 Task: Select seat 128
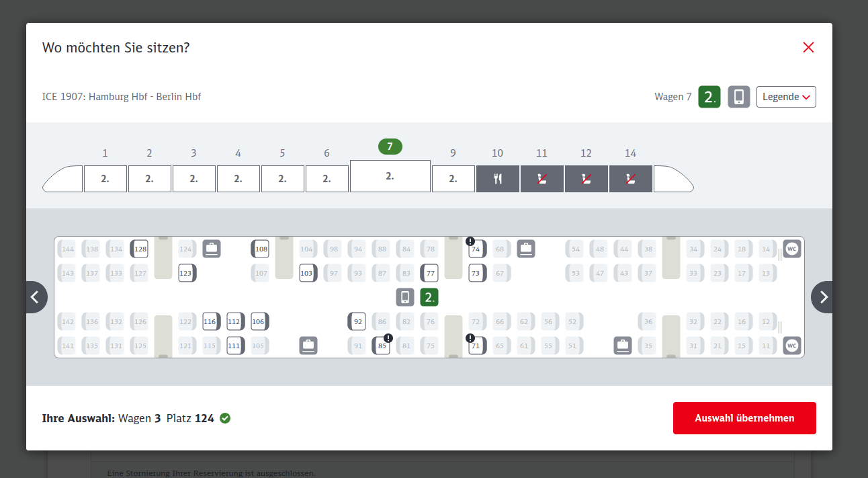click(x=140, y=249)
